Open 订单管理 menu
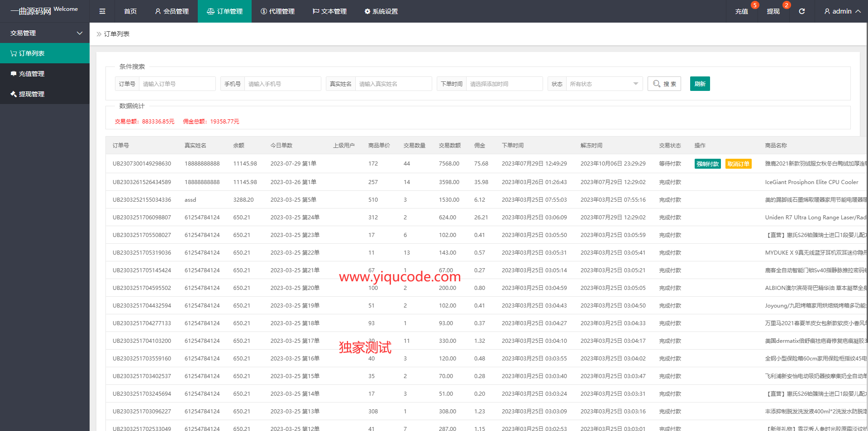Screen dimensions: 868x431 pyautogui.click(x=224, y=11)
